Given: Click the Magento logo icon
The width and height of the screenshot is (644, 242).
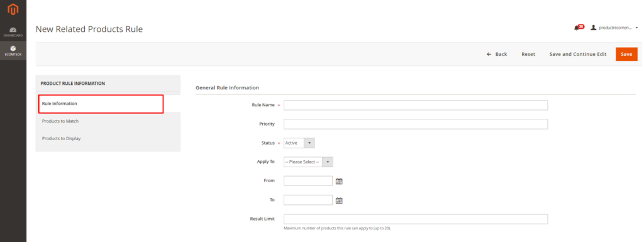Looking at the screenshot, I should point(13,9).
